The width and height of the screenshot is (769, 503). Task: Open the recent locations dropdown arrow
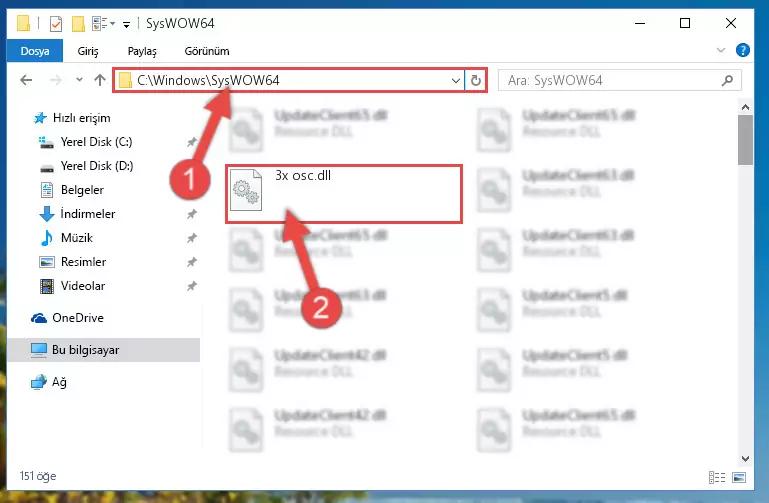79,79
